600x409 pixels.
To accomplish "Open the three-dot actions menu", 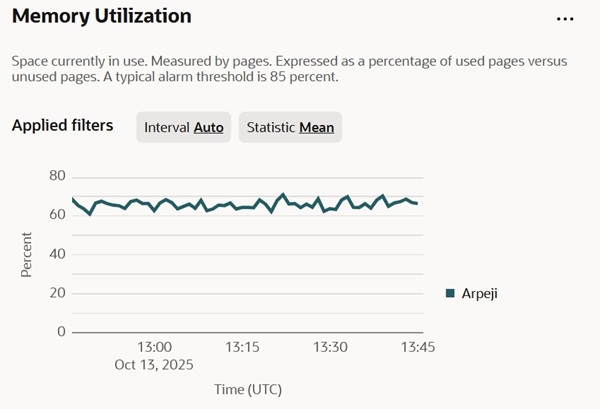I will (x=565, y=19).
